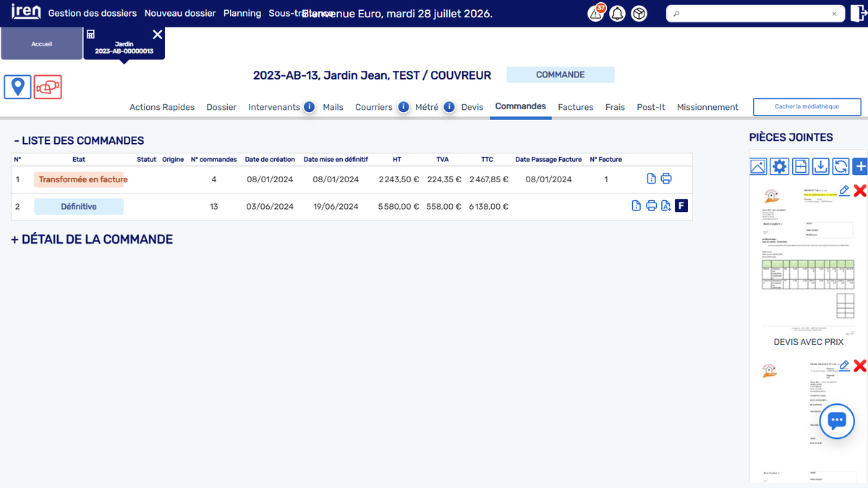Screen dimensions: 868x488
Task: Open Gestion des dossiers menu
Action: [x=93, y=14]
